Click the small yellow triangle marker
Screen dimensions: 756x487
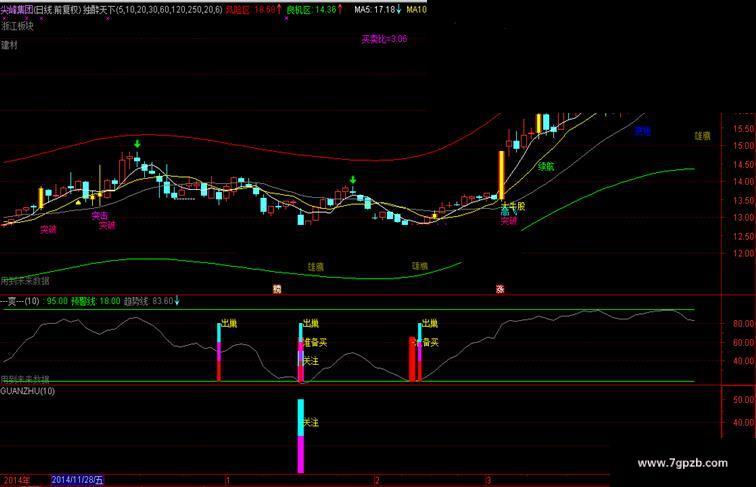[79, 203]
